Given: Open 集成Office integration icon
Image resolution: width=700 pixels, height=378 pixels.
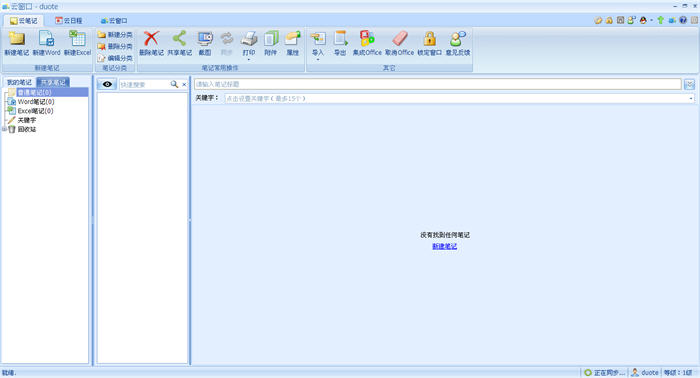Looking at the screenshot, I should [x=367, y=43].
